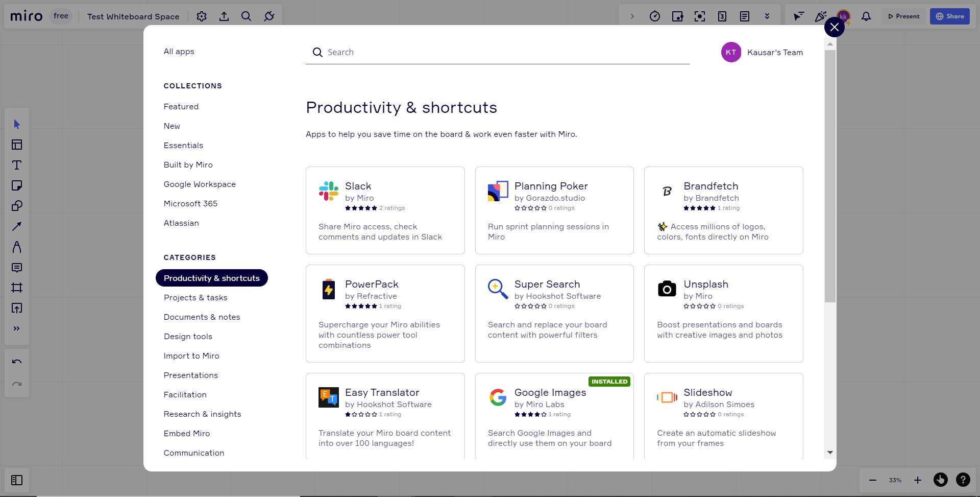Open Essentials collection
Screen dimensions: 980x497
pyautogui.click(x=183, y=146)
